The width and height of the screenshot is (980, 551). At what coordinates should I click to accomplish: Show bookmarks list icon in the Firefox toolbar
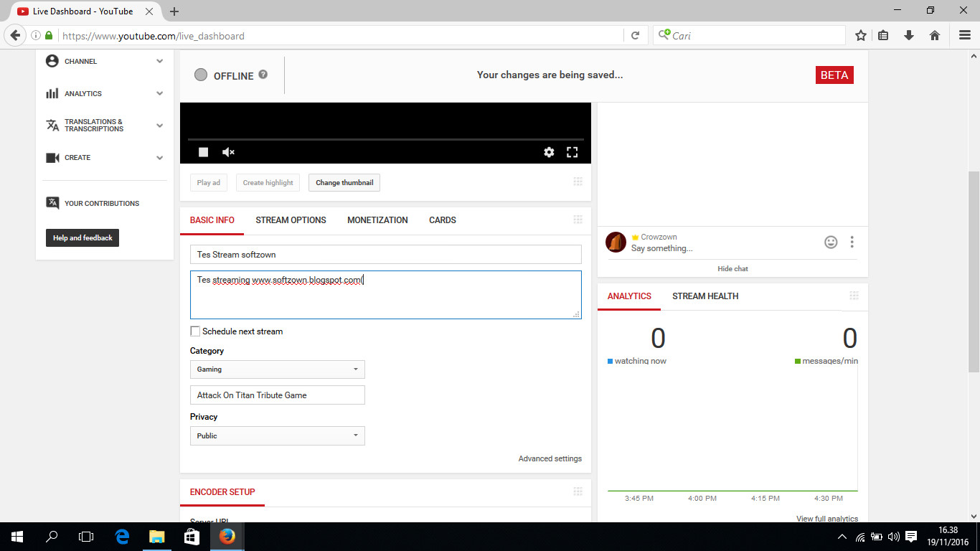pyautogui.click(x=884, y=35)
